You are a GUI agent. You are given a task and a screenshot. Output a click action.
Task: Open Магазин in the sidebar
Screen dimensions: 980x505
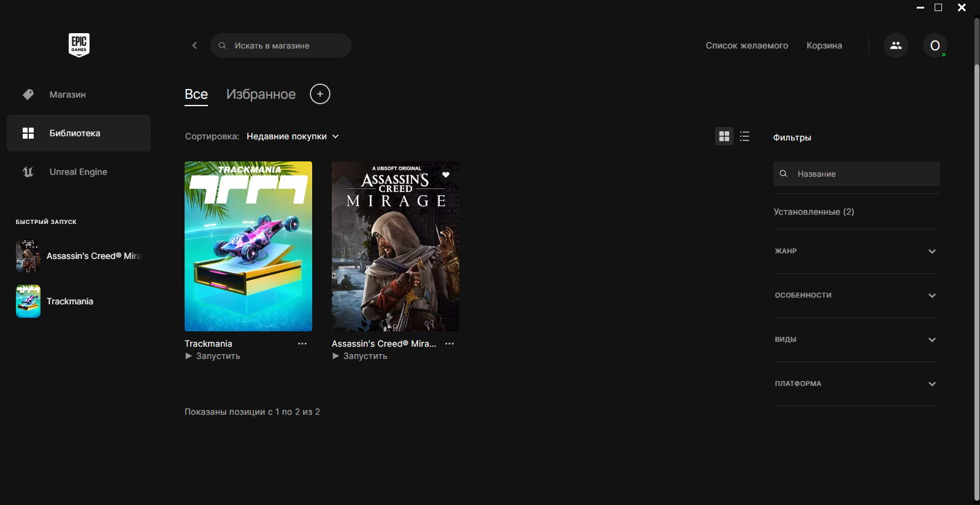78,94
